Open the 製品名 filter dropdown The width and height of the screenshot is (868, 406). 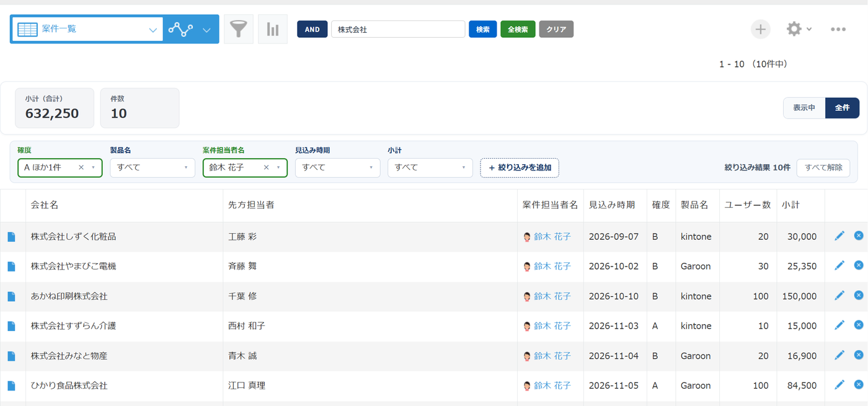[x=153, y=167]
